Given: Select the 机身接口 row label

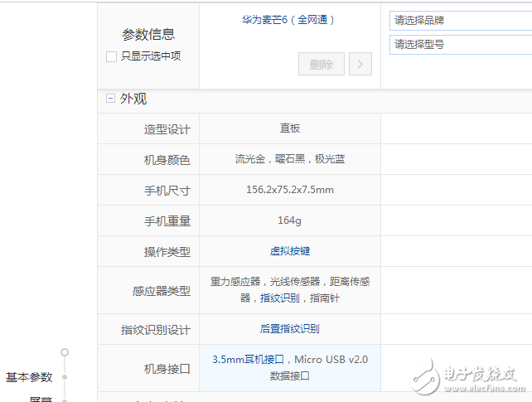Looking at the screenshot, I should [x=167, y=369].
